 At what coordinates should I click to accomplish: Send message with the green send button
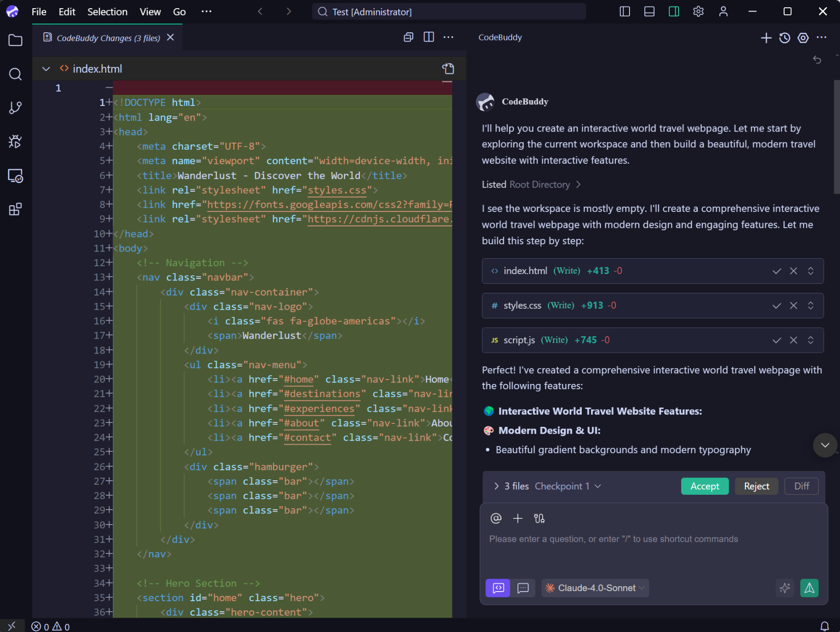point(809,588)
